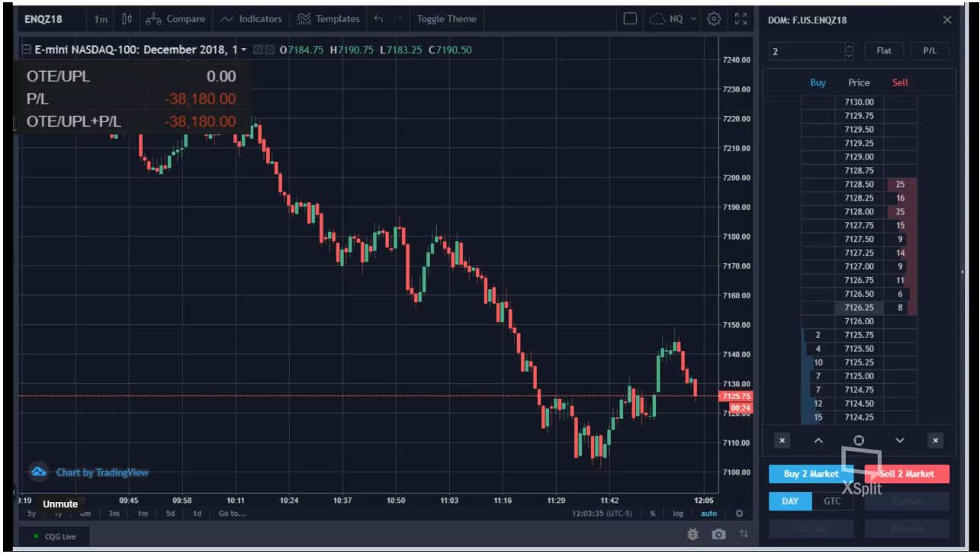Screen dimensions: 980x554
Task: Click the Sell column header in DOM
Action: coord(901,82)
